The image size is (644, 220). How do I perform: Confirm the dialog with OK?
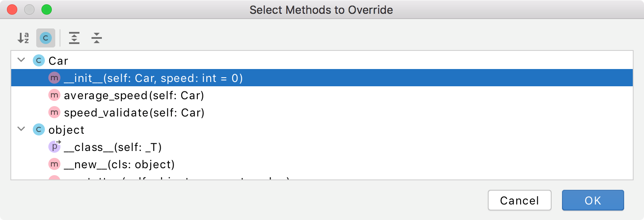(593, 201)
